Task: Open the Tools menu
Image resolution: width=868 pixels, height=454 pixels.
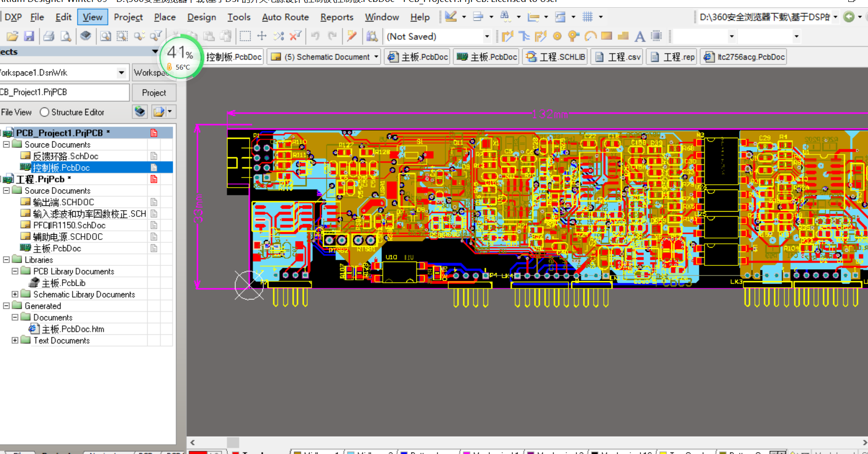Action: (239, 17)
